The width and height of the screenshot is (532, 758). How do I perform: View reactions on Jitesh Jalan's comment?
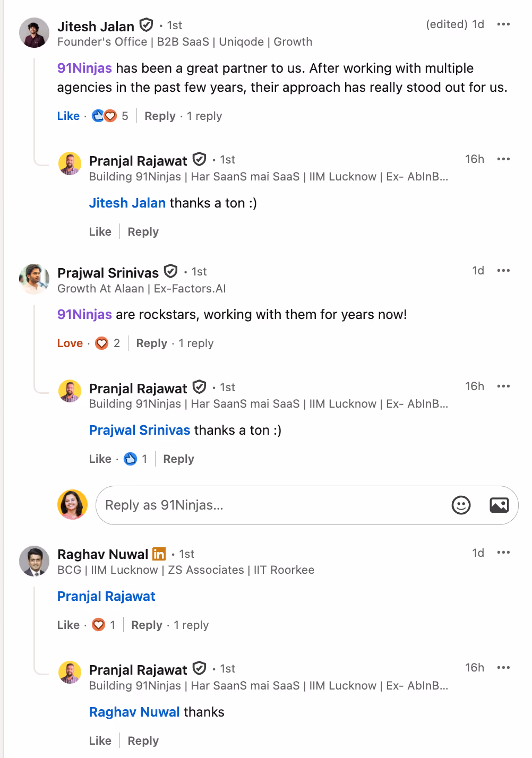click(x=109, y=116)
